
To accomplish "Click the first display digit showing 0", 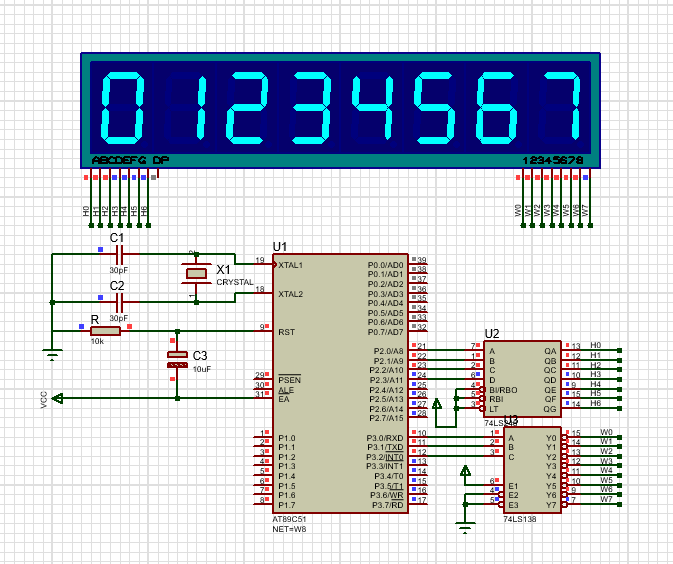I will click(x=122, y=108).
